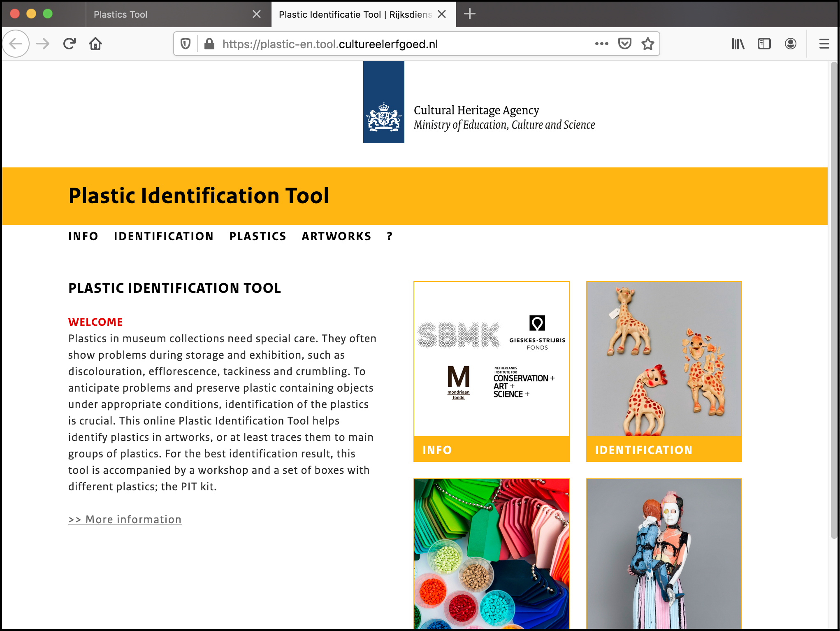
Task: Click the More information link
Action: coord(125,520)
